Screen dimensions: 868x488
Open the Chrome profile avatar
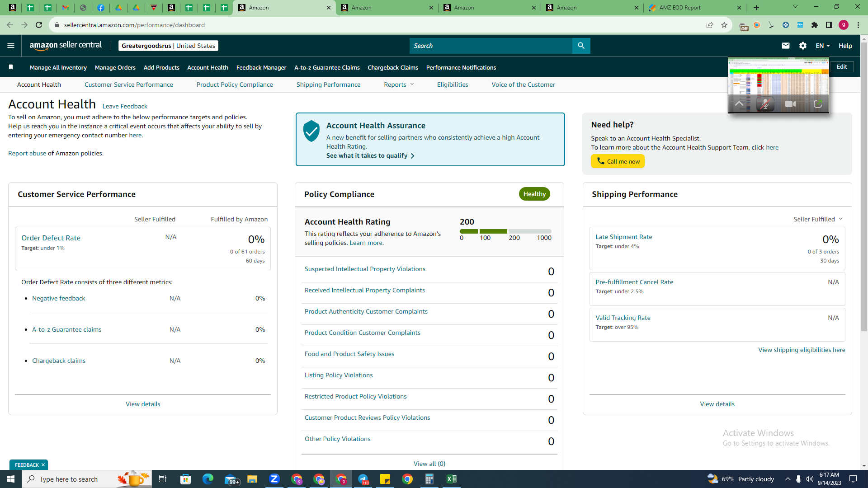(844, 25)
